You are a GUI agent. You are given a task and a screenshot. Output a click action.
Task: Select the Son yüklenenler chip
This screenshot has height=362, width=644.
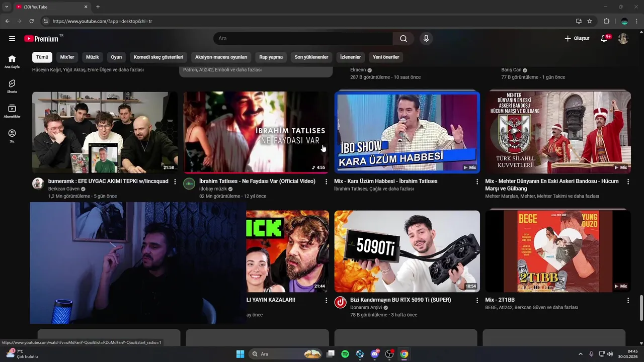coord(311,57)
